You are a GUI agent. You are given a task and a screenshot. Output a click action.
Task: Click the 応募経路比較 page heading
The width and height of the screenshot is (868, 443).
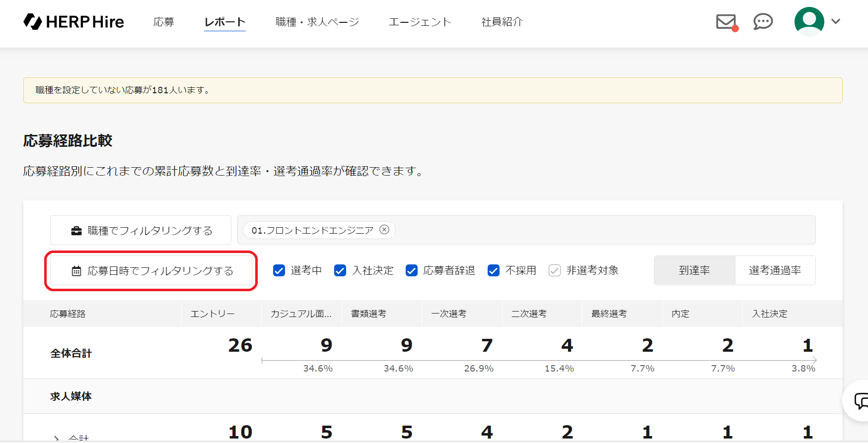tap(68, 141)
